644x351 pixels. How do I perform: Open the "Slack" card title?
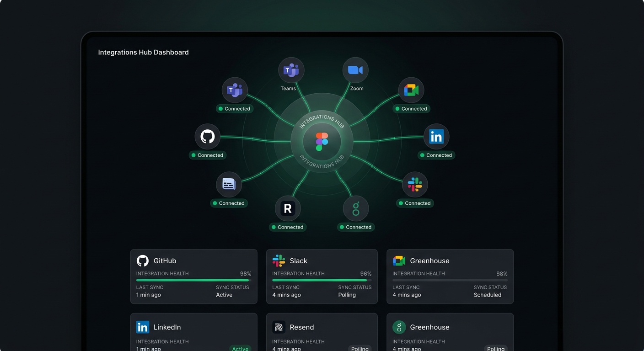coord(299,261)
